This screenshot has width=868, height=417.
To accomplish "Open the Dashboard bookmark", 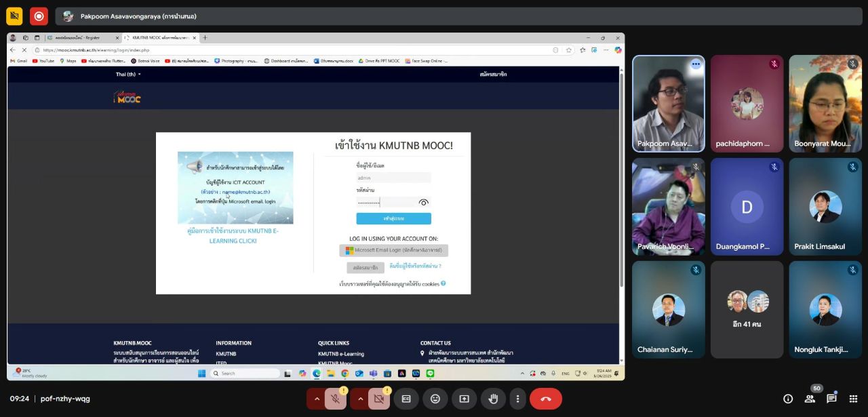I will (286, 61).
